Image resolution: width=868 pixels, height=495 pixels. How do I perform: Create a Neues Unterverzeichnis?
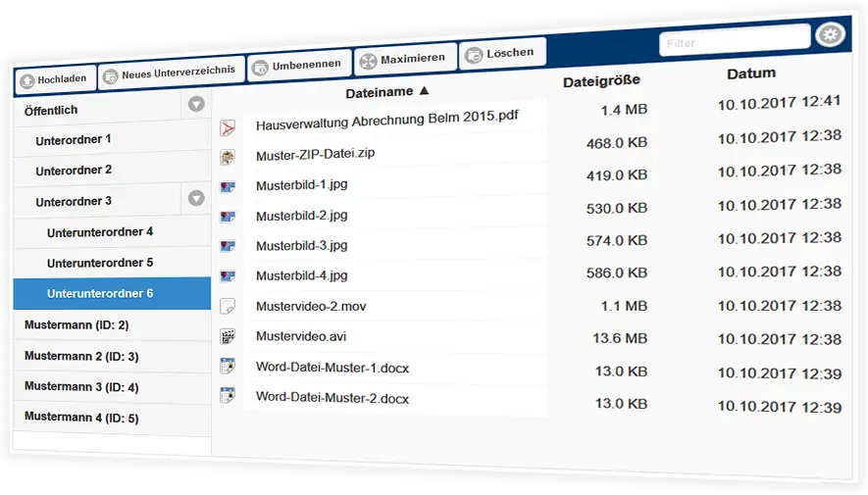[x=171, y=73]
